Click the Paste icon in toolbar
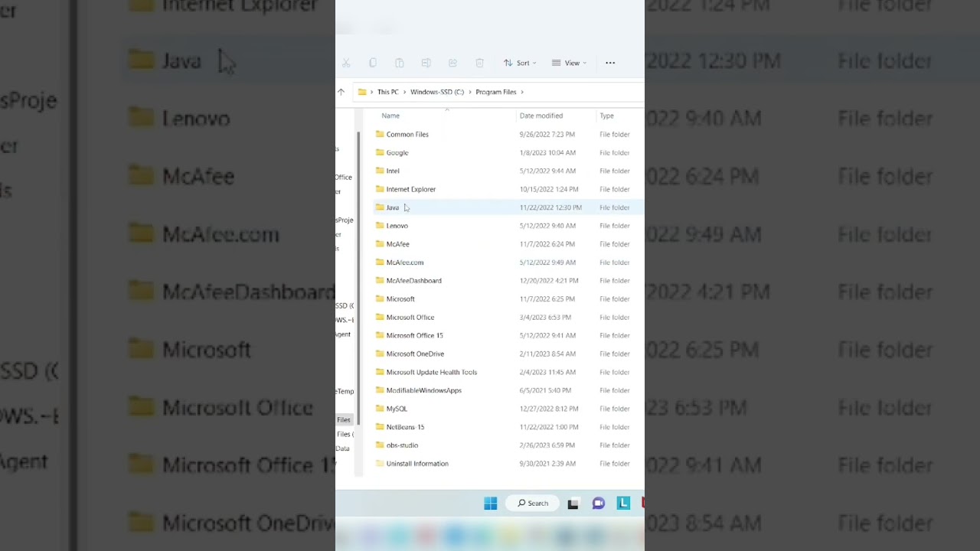This screenshot has height=551, width=980. [x=400, y=63]
